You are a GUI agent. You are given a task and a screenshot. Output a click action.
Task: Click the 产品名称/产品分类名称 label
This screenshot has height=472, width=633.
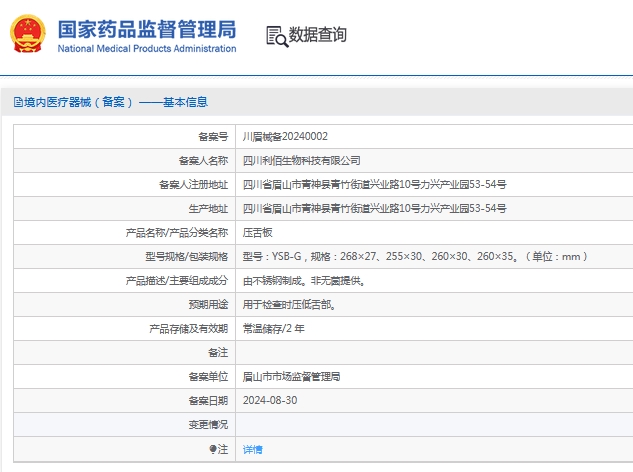coord(177,233)
